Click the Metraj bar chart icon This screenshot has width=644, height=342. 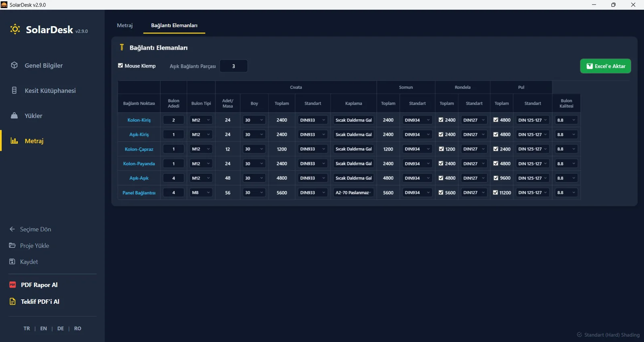pyautogui.click(x=14, y=141)
